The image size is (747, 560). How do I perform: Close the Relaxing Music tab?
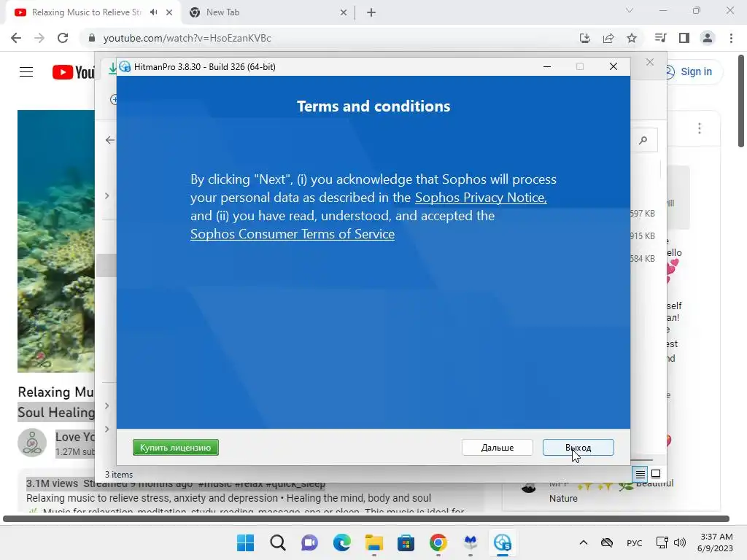coord(169,12)
